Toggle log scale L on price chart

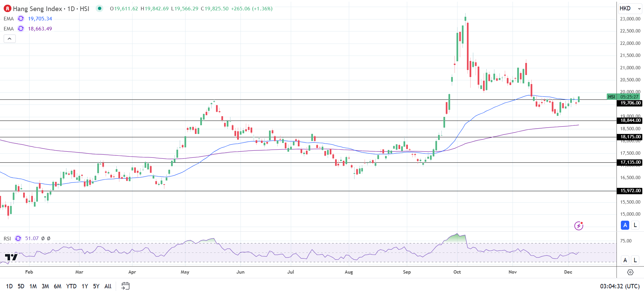click(635, 225)
